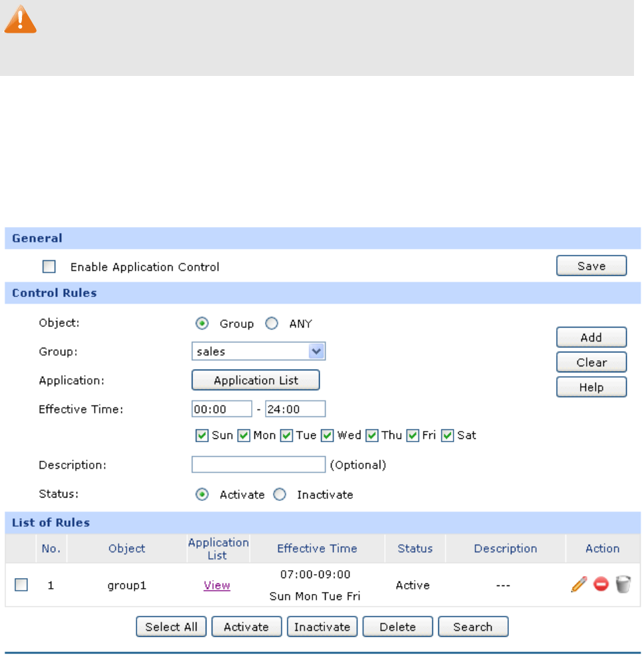Click the Add button
Image resolution: width=644 pixels, height=656 pixels.
(591, 337)
